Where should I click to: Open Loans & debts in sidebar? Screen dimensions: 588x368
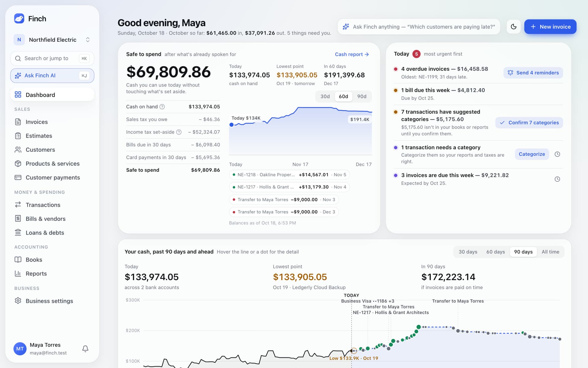pyautogui.click(x=52, y=233)
